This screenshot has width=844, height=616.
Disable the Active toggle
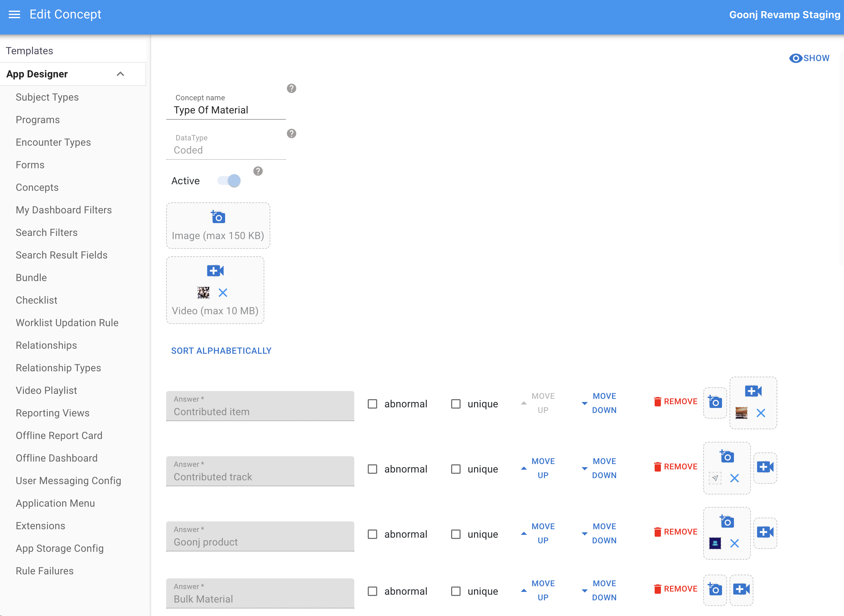point(228,180)
